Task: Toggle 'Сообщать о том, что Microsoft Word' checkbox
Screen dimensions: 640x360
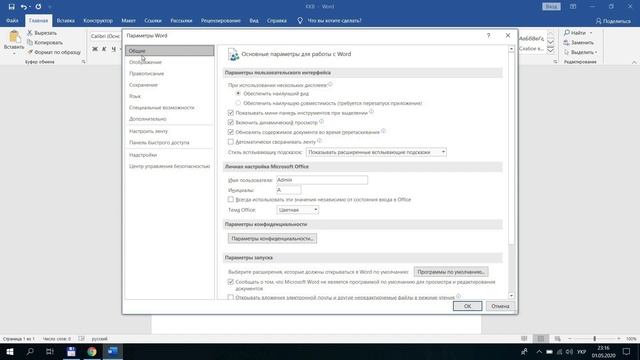Action: (x=231, y=282)
